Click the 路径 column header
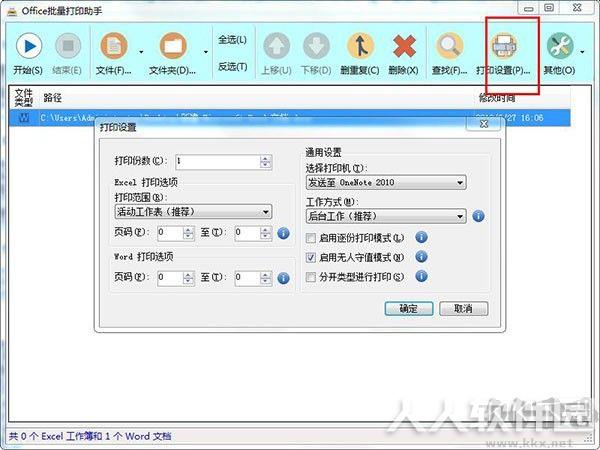The width and height of the screenshot is (600, 450). (x=52, y=98)
